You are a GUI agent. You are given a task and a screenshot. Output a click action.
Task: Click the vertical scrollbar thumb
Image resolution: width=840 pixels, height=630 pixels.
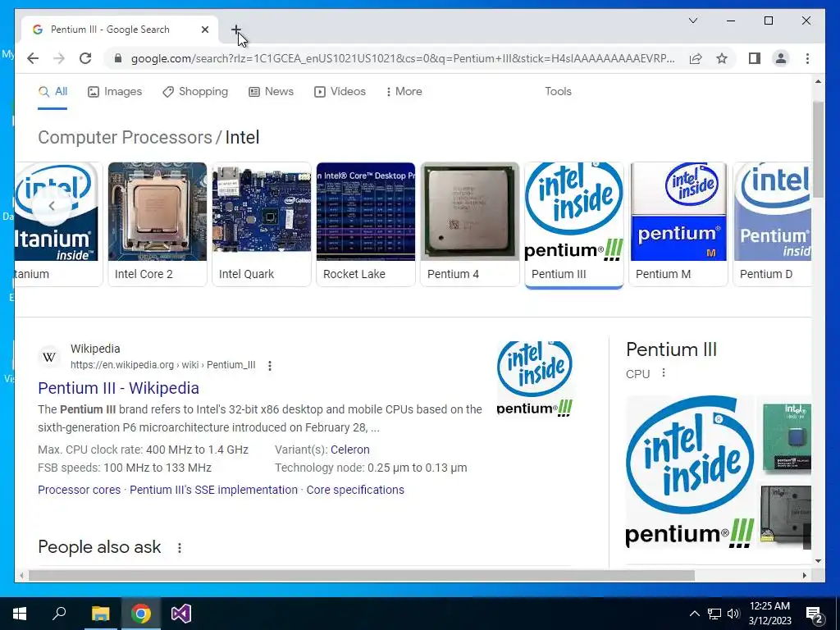(818, 150)
